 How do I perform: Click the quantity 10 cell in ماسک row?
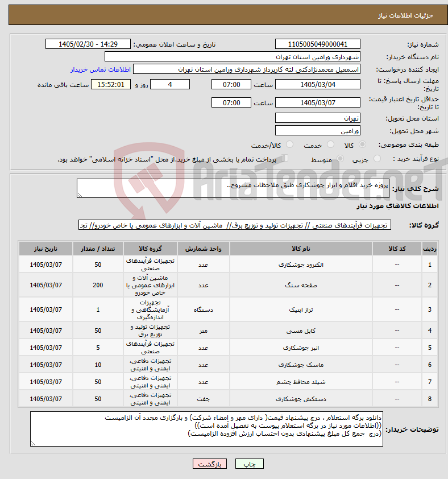coord(98,365)
